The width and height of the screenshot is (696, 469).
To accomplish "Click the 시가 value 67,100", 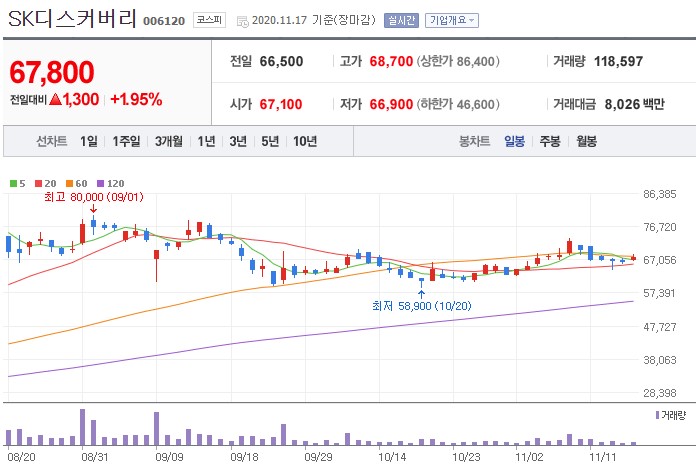I will (281, 104).
